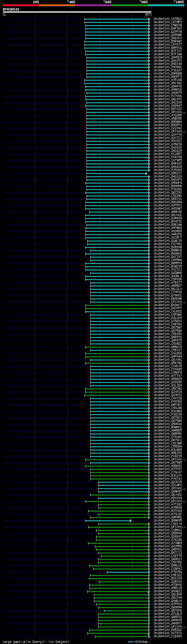
Task: Select the hit UniRef100_A4H9X7
Action: click(x=168, y=623)
